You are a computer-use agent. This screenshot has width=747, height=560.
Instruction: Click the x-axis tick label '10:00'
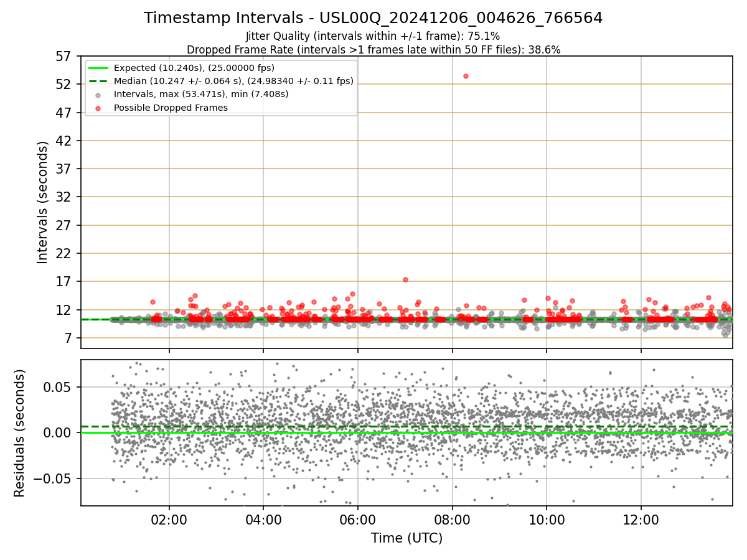[547, 520]
